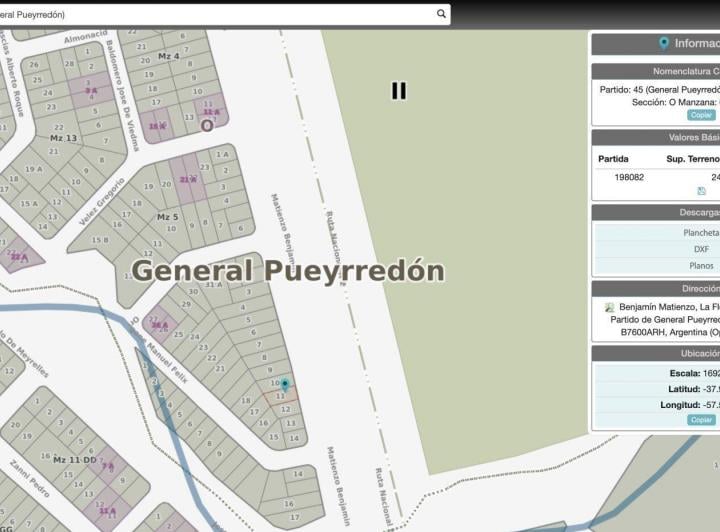Click parcel 31 A near General Pueyrredón label
Viewport: 720px width, 532px height.
(x=214, y=285)
